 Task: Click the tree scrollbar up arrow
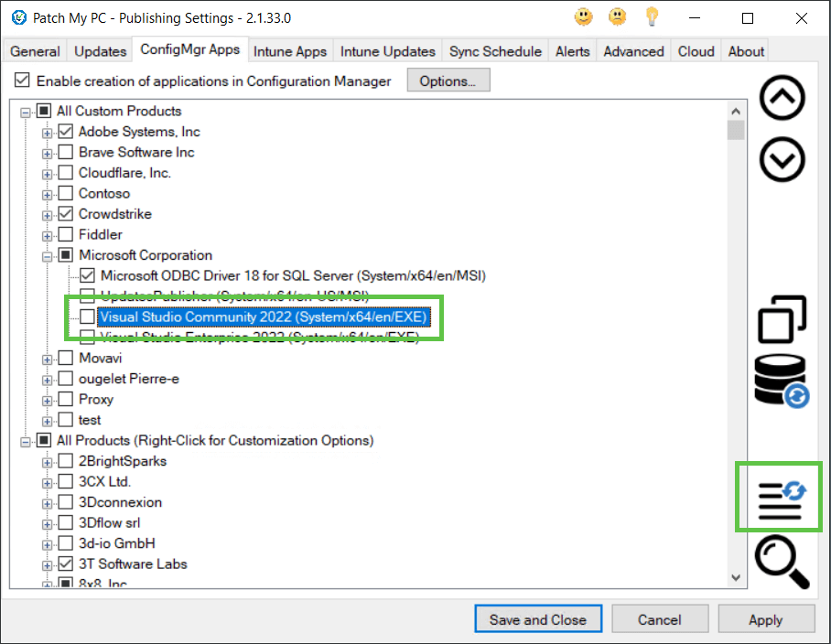click(x=736, y=111)
